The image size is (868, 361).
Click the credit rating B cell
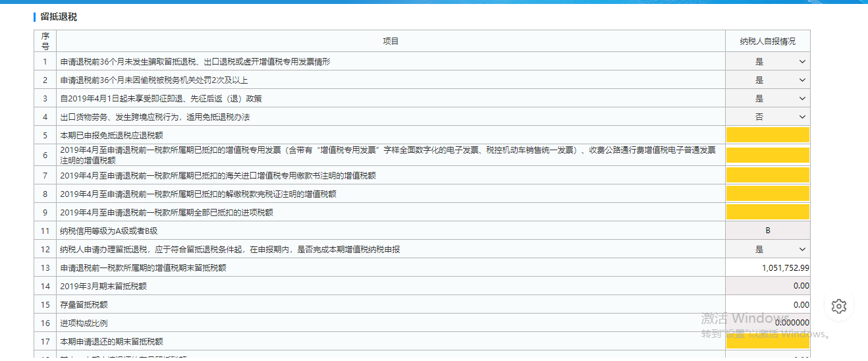click(x=768, y=231)
